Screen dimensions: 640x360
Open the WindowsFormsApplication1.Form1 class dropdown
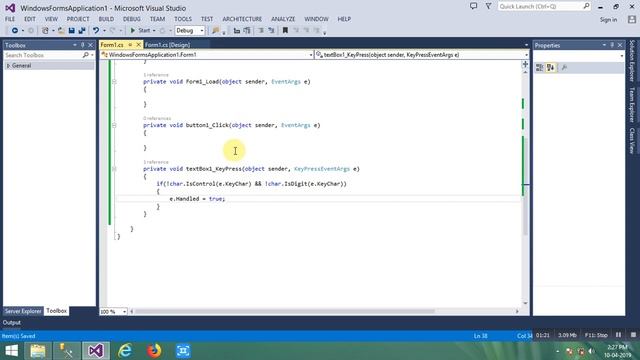tap(311, 55)
